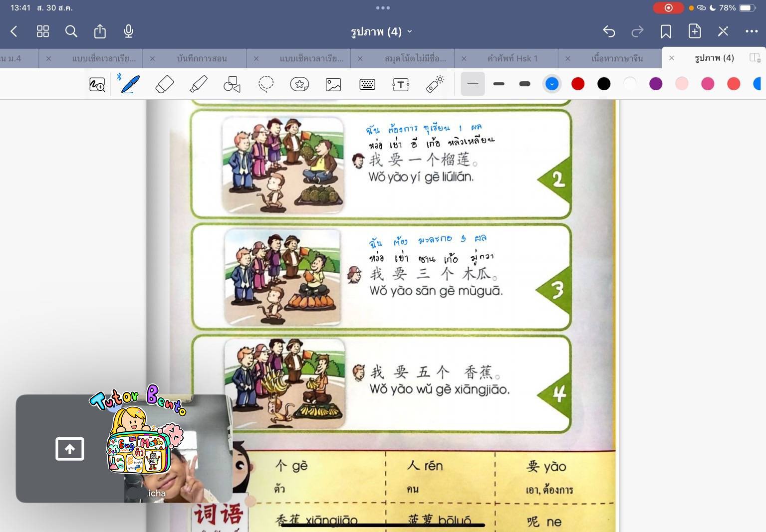Viewport: 766px width, 532px height.
Task: Tap the home indicator bar
Action: click(383, 525)
